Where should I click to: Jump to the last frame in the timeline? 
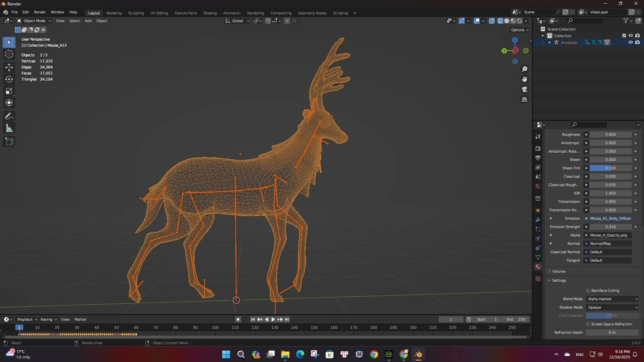287,319
